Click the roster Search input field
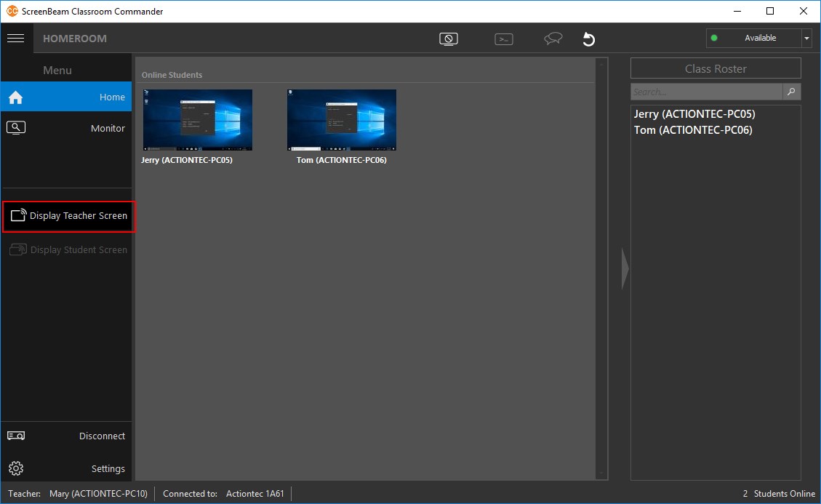The height and width of the screenshot is (504, 821). click(706, 92)
